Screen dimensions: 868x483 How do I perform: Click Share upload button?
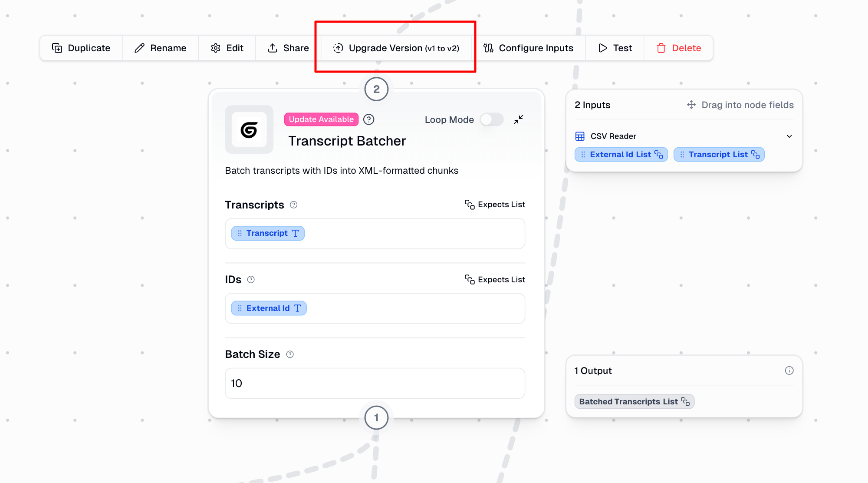(288, 48)
